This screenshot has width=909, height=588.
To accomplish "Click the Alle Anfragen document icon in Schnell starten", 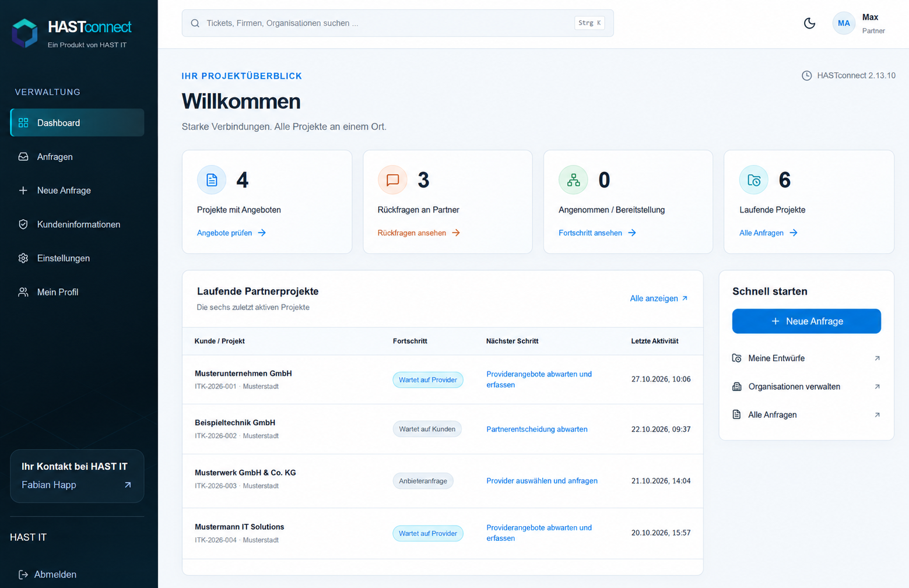I will click(x=737, y=415).
